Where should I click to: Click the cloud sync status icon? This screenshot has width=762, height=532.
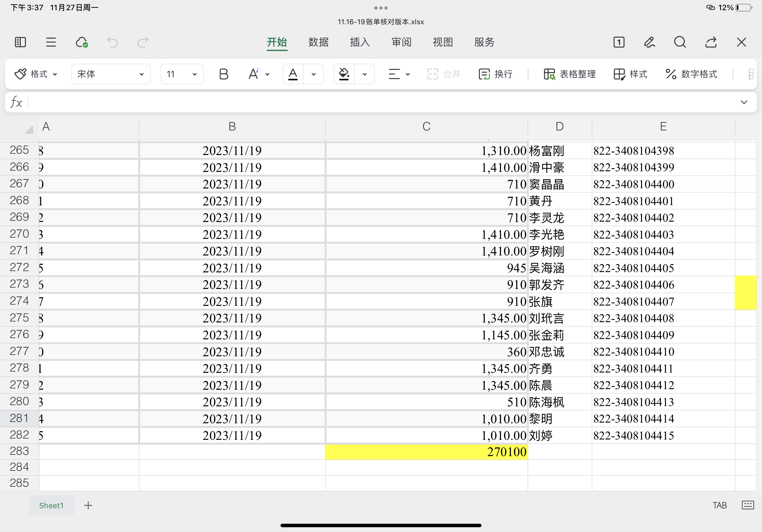[x=82, y=42]
